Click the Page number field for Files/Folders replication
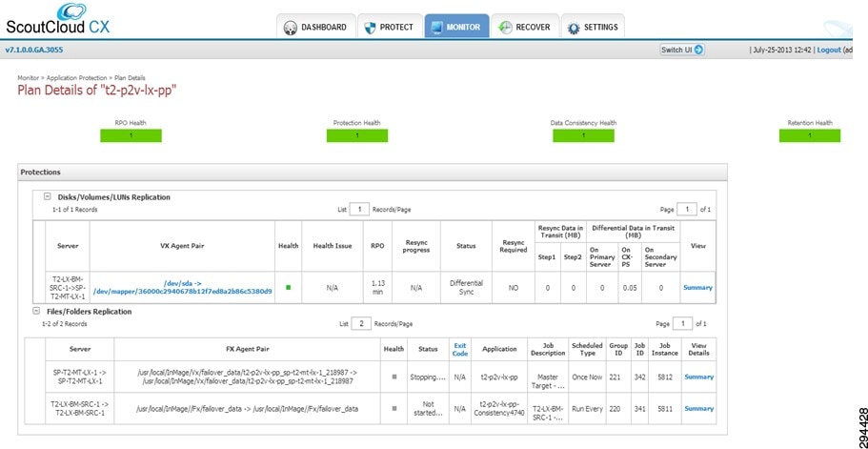The image size is (868, 449). click(682, 324)
